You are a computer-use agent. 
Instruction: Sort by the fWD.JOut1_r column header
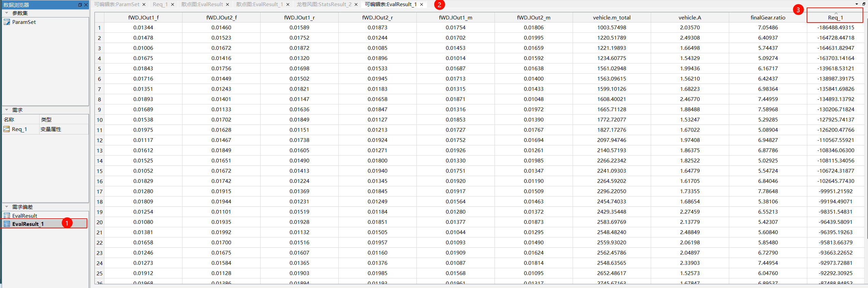coord(299,17)
